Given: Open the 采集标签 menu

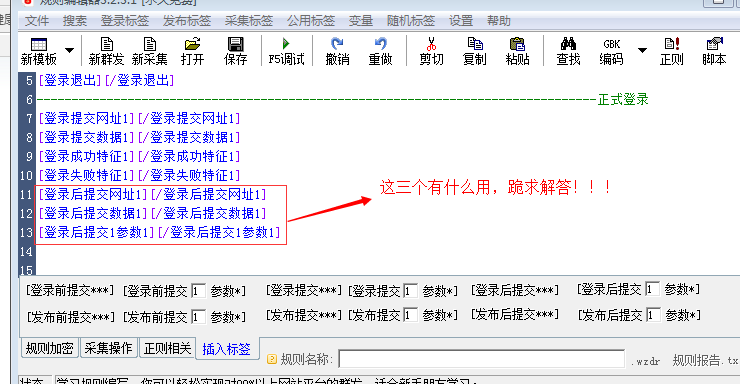Looking at the screenshot, I should coord(249,21).
